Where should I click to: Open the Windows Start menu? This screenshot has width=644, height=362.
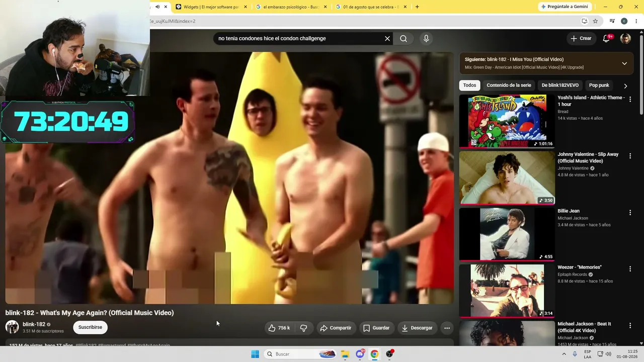(255, 354)
